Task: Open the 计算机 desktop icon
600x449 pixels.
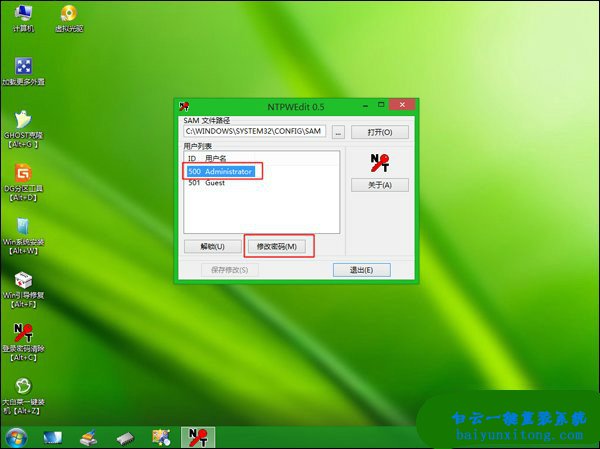Action: tap(23, 18)
